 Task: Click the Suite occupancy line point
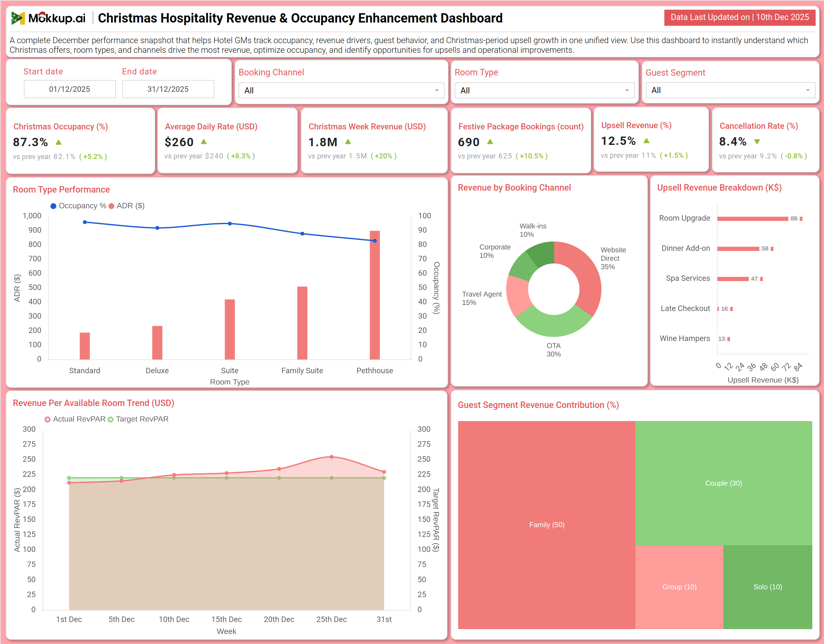click(230, 223)
